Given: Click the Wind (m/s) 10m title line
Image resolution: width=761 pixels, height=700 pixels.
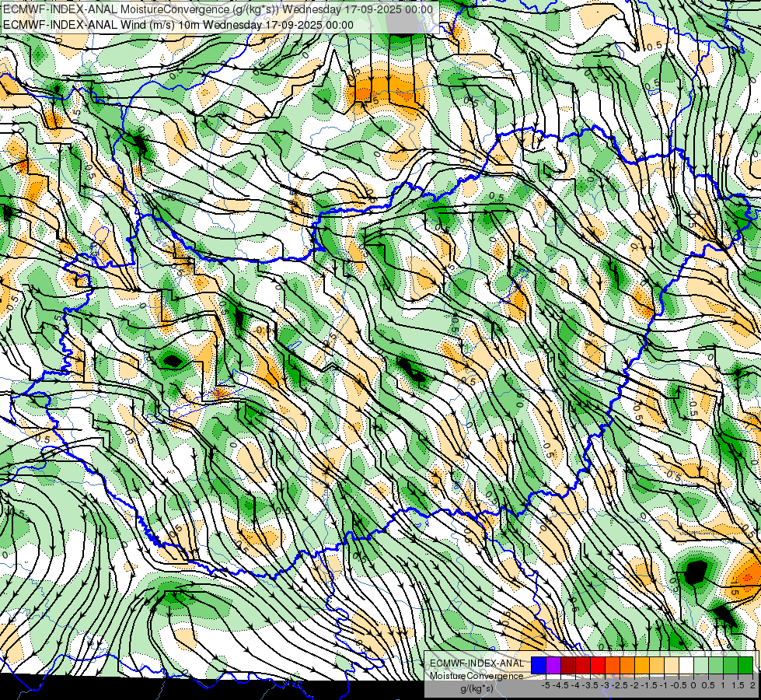Looking at the screenshot, I should pos(178,25).
